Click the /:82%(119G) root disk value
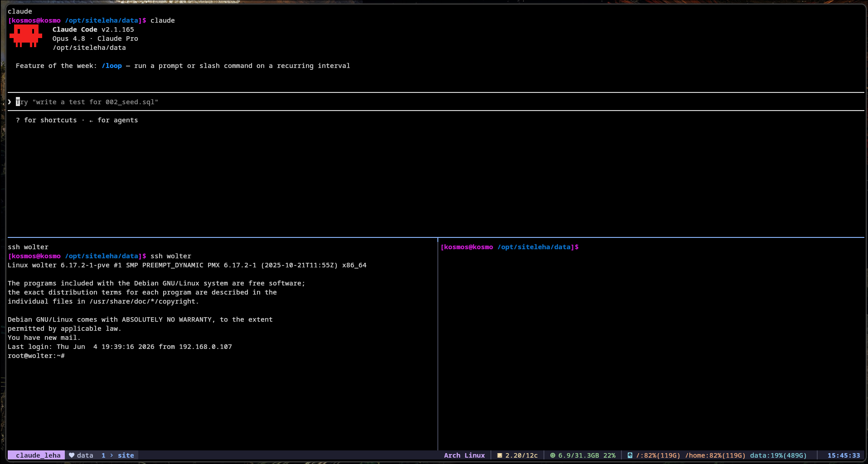868x464 pixels. tap(658, 455)
